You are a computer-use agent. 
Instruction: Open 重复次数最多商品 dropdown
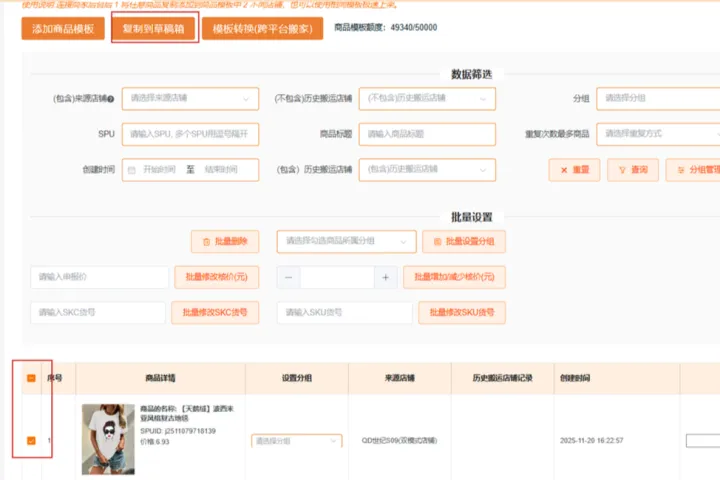[658, 134]
